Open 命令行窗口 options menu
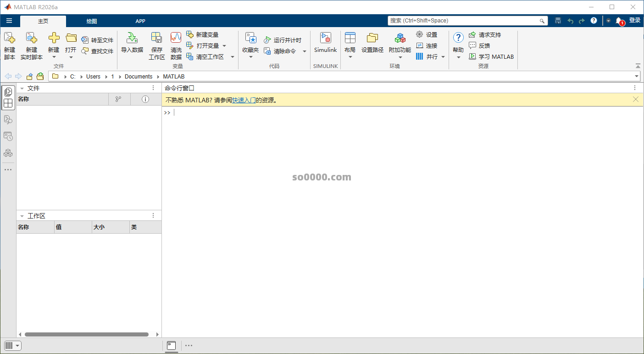The image size is (644, 354). (x=635, y=88)
